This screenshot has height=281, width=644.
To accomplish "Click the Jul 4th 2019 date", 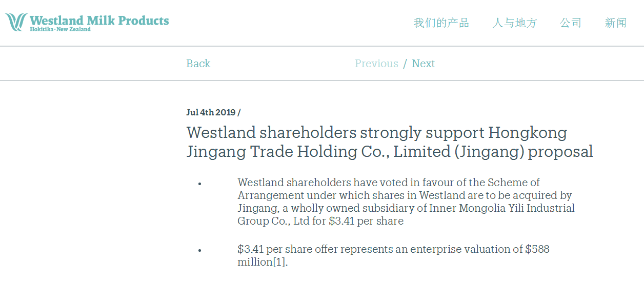I will coord(211,112).
